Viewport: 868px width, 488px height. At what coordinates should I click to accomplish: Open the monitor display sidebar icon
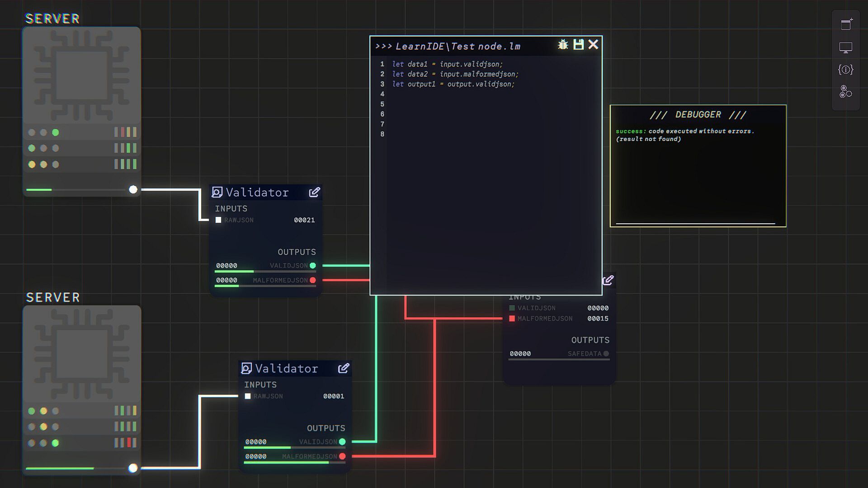tap(846, 47)
